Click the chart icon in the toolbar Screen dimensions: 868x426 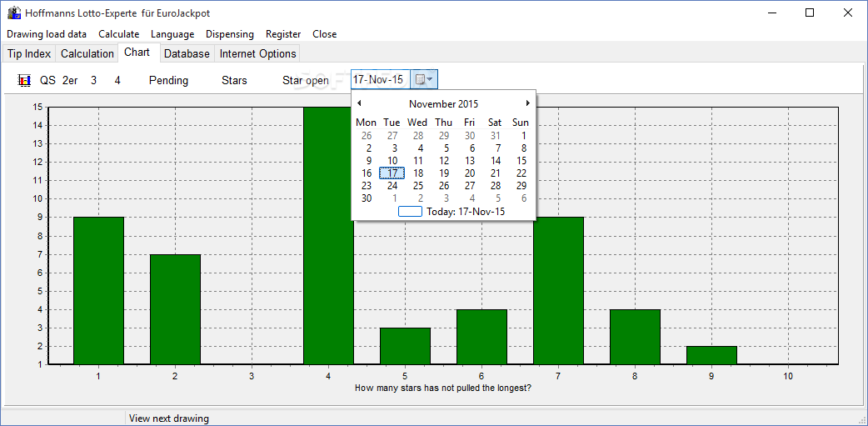point(23,80)
